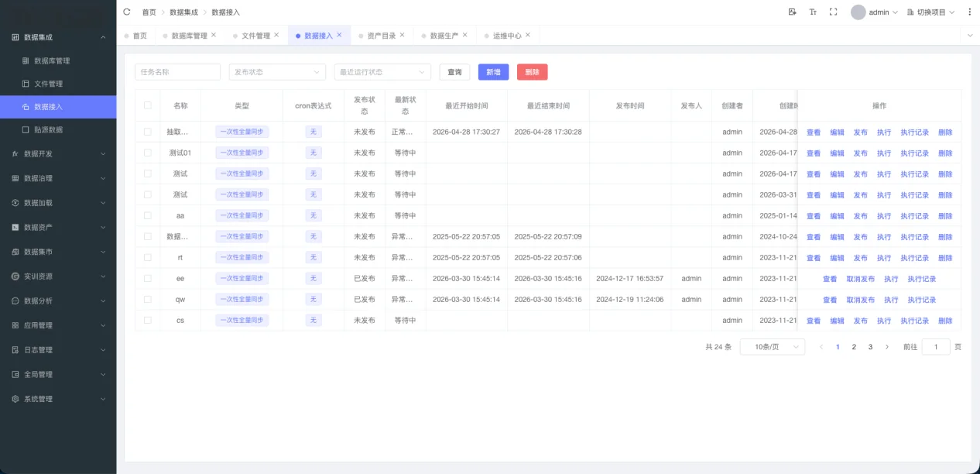Switch to the 首页 tab
Image resolution: width=980 pixels, height=474 pixels.
[x=136, y=36]
